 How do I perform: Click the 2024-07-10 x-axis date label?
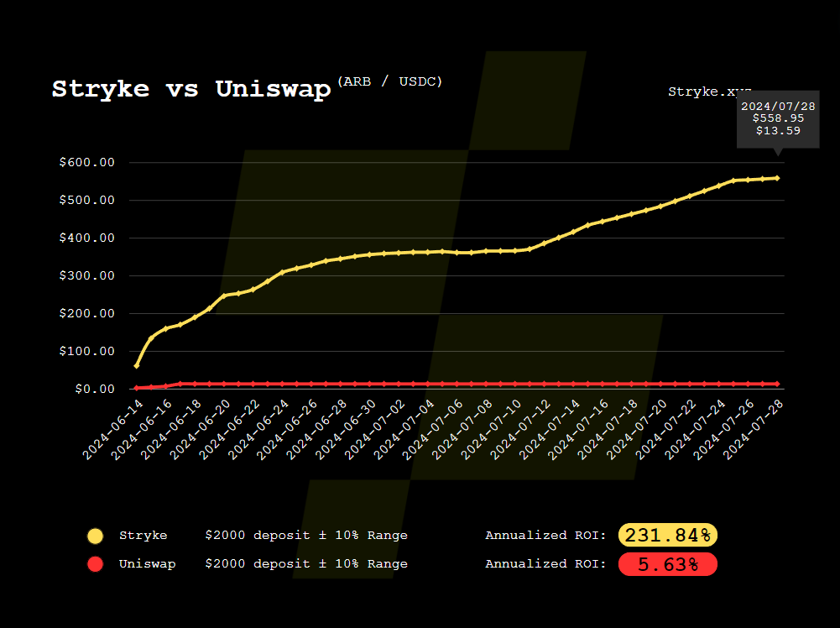[x=492, y=429]
